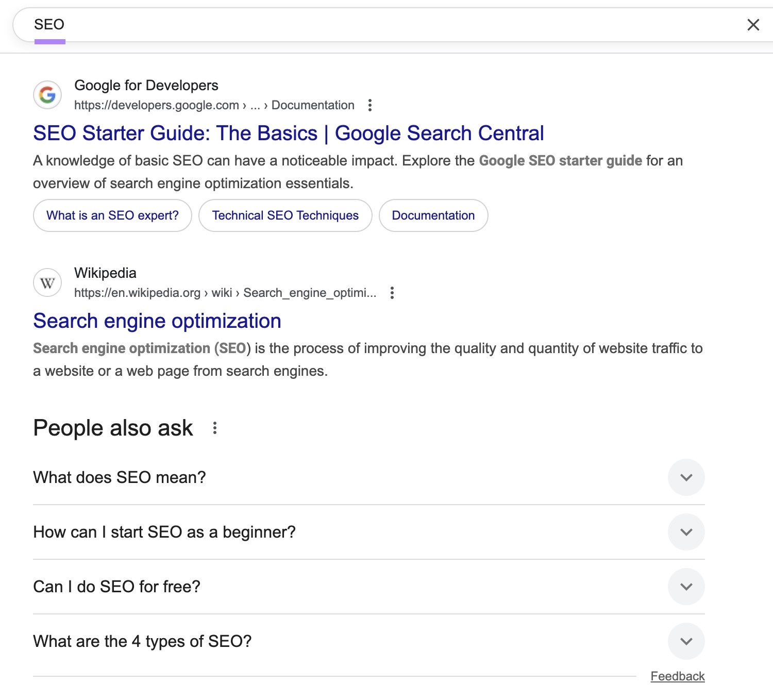Open the People also ask options menu

(214, 427)
